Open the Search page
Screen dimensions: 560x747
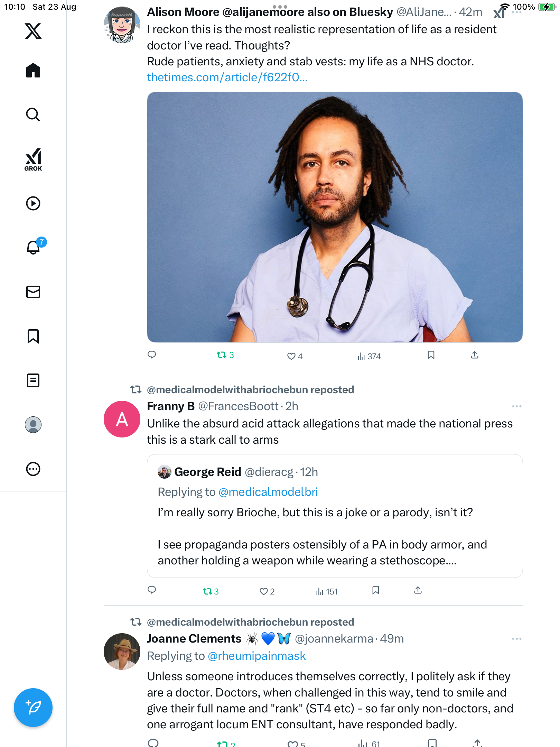click(x=33, y=114)
